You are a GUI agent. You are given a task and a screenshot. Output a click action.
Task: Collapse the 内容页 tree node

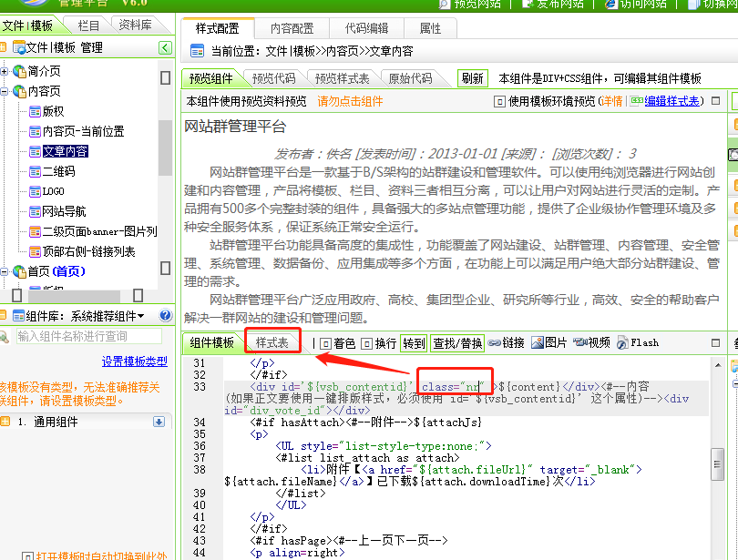pos(5,91)
